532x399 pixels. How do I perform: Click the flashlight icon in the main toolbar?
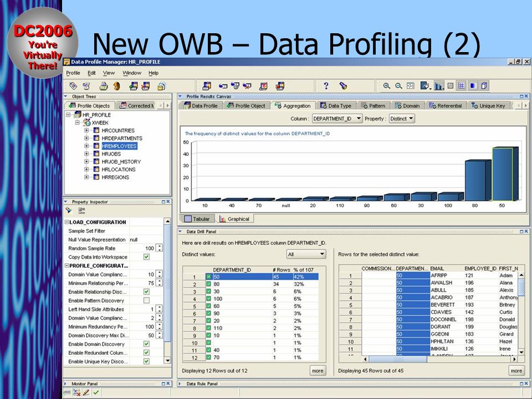click(x=343, y=86)
